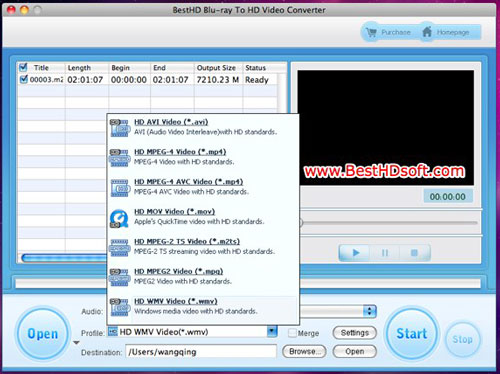The width and height of the screenshot is (500, 374).
Task: Choose HD MPEG-4 Video (*.mp4) profile
Action: pyautogui.click(x=180, y=152)
